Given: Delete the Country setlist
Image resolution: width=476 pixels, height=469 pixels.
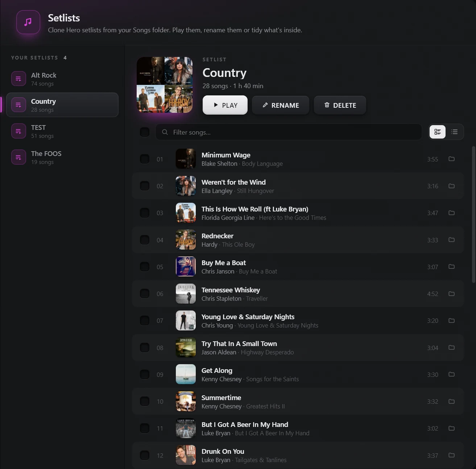Looking at the screenshot, I should pos(340,105).
